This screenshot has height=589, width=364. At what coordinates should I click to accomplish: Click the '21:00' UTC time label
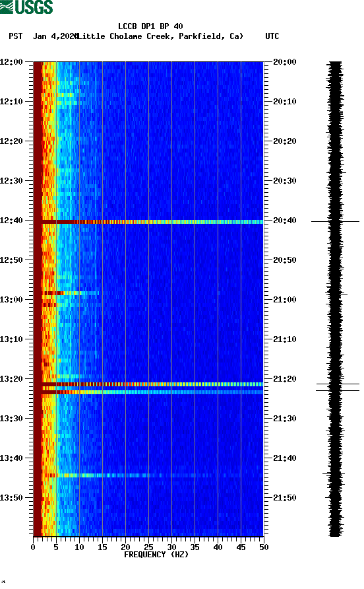click(x=285, y=300)
